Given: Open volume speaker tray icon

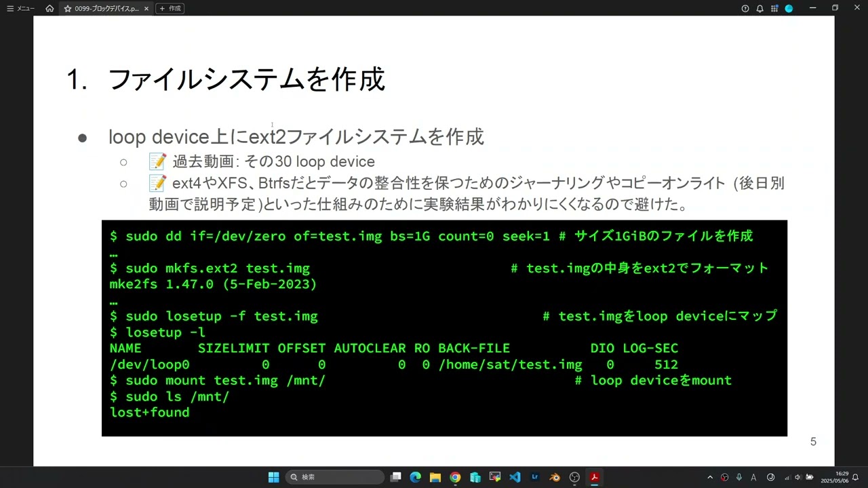Looking at the screenshot, I should pos(797,477).
